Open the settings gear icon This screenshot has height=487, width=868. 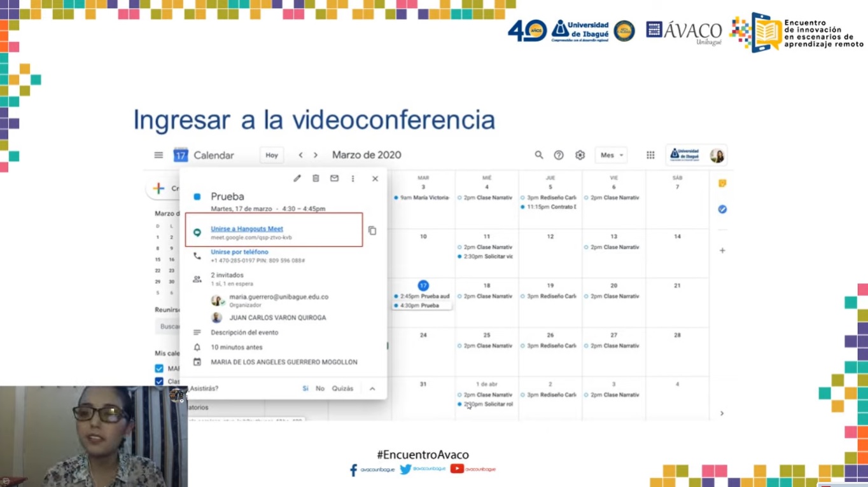(580, 155)
